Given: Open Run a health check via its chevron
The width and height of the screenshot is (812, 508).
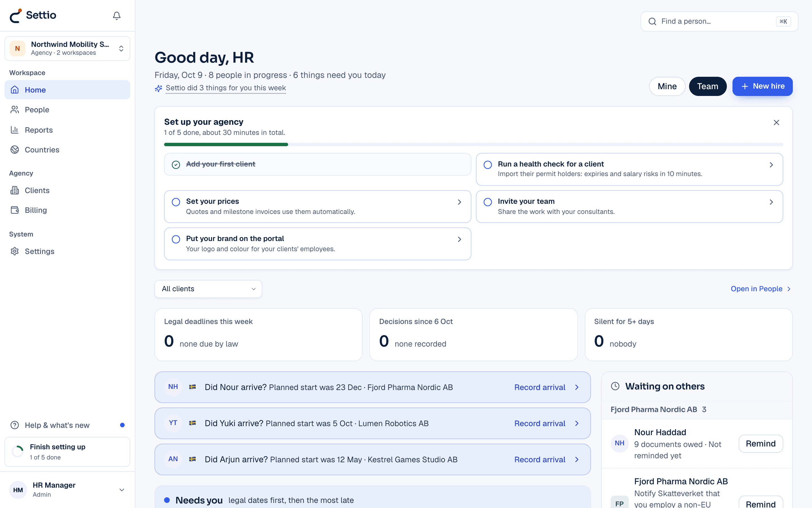Looking at the screenshot, I should coord(771,165).
